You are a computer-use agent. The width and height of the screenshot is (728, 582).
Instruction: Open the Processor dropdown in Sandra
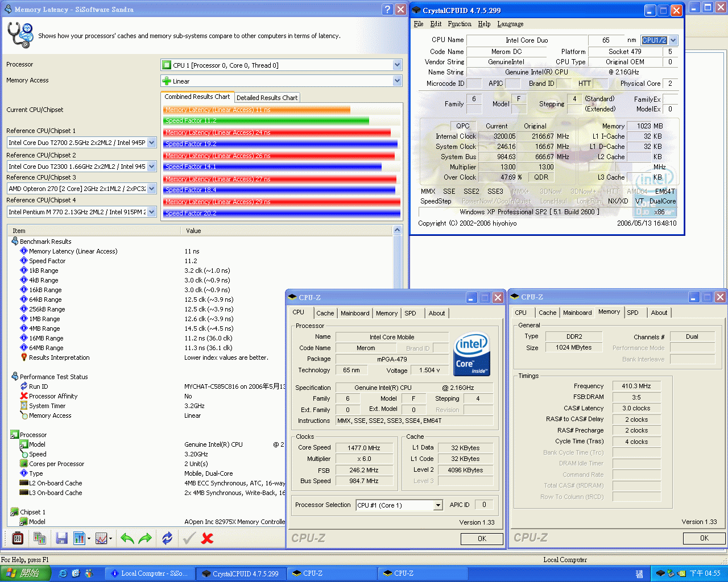(x=397, y=65)
